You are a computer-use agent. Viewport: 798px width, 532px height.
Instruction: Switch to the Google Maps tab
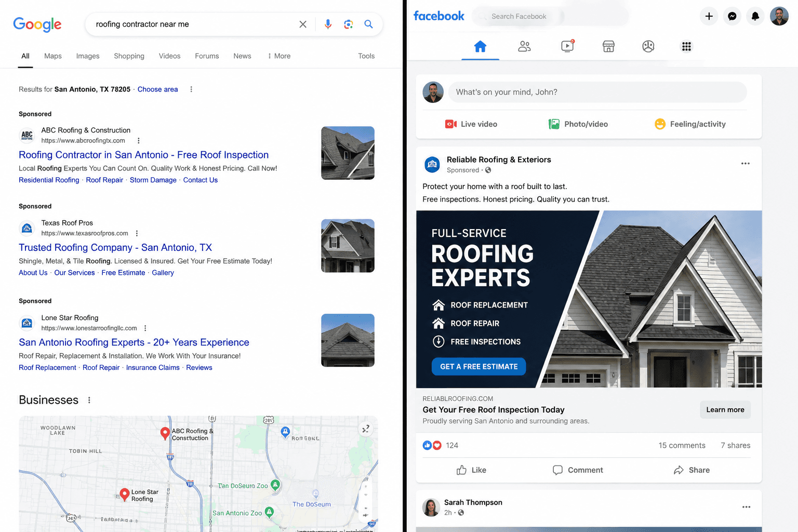53,56
